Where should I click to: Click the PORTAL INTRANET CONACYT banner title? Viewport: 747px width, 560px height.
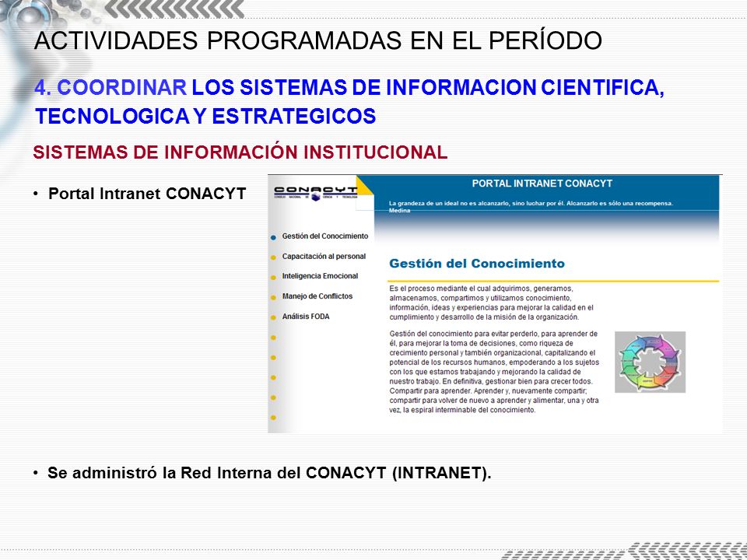pos(542,184)
